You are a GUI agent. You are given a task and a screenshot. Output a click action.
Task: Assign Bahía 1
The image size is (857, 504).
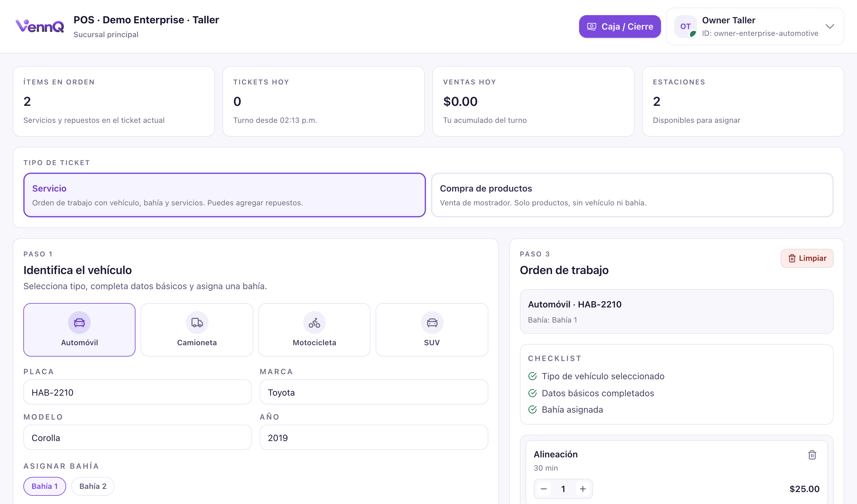[x=44, y=486]
